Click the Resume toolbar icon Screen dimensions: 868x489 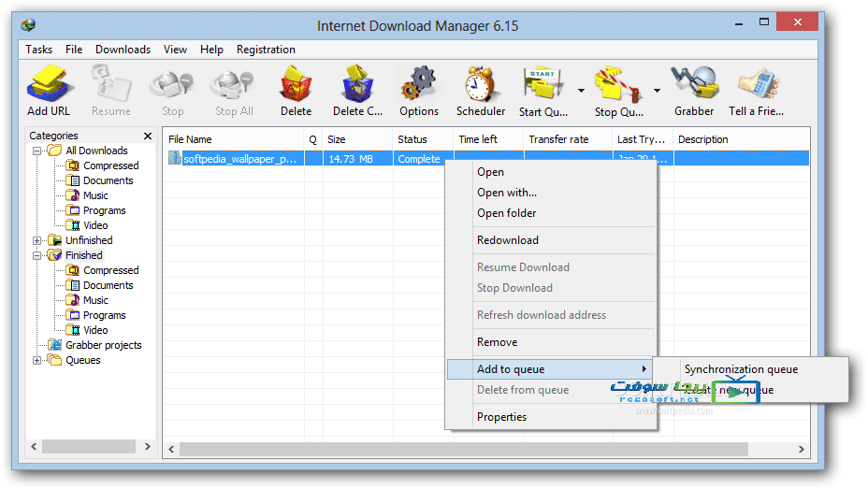pyautogui.click(x=110, y=83)
